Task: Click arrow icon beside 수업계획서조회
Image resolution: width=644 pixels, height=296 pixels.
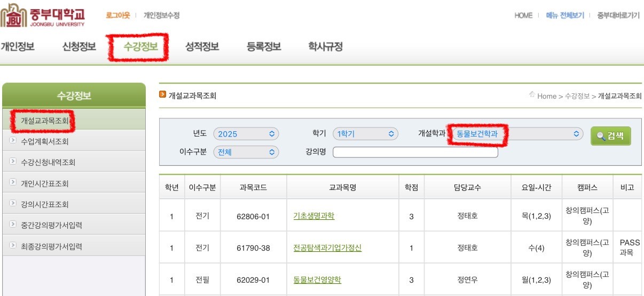Action: click(x=13, y=141)
